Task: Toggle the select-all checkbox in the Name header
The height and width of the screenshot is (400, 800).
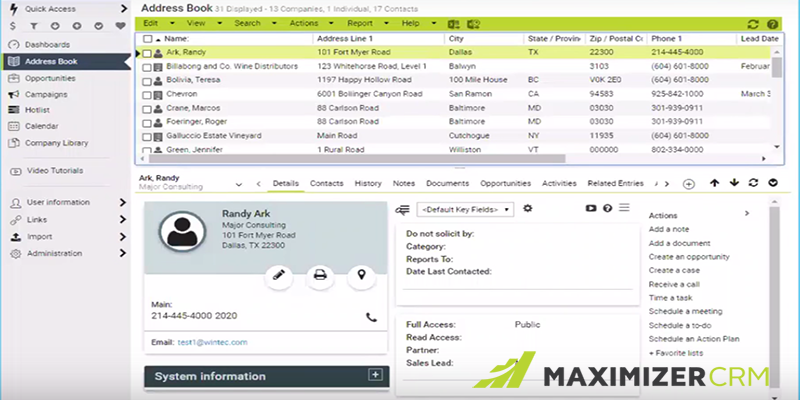Action: click(147, 38)
